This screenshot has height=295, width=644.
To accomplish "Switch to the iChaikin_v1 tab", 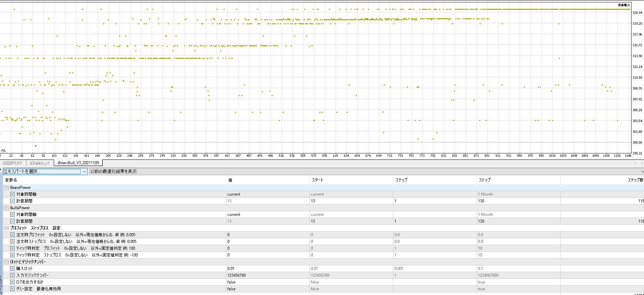I will click(x=40, y=163).
